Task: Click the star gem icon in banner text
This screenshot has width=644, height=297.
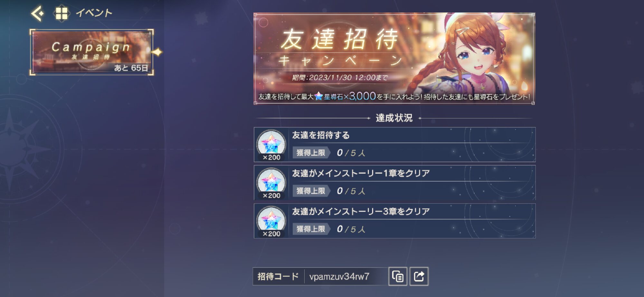Action: tap(319, 96)
